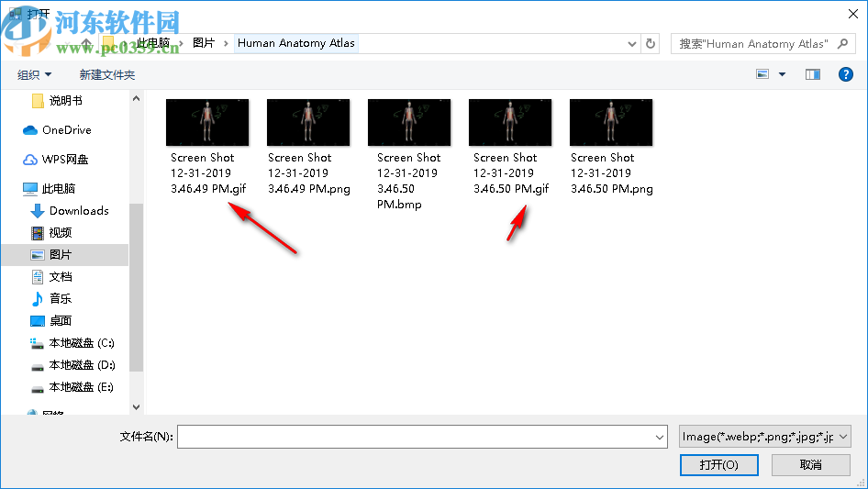Close the 打开 dialog window
The image size is (868, 489).
tap(853, 14)
